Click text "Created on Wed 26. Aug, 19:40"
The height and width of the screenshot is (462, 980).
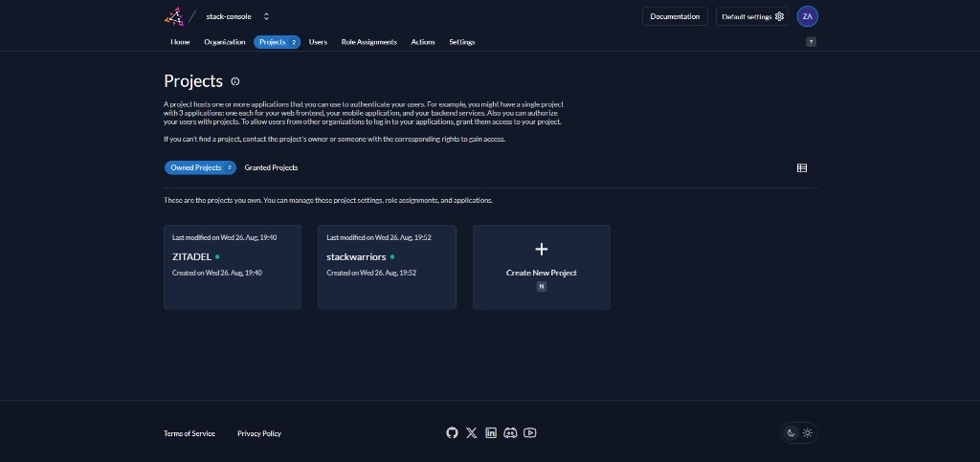(217, 273)
